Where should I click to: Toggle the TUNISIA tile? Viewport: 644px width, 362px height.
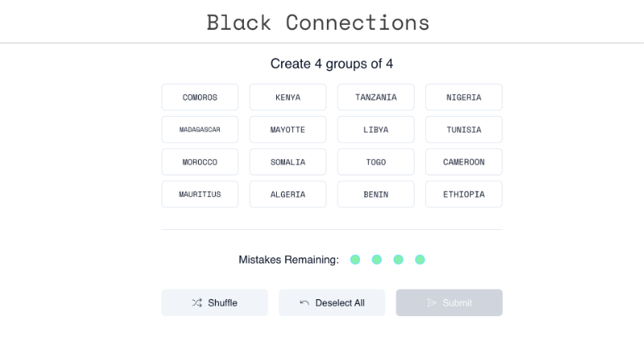pos(464,130)
